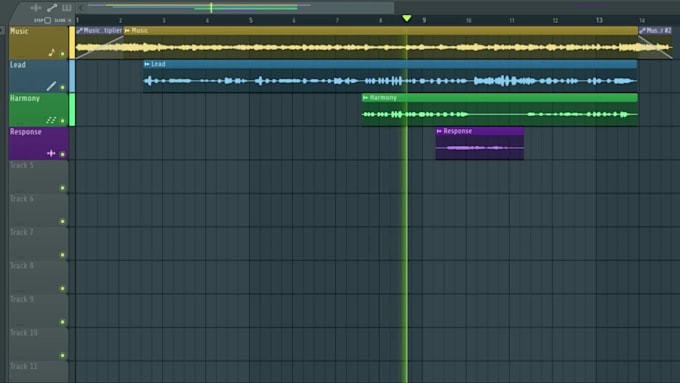Select the Response track header
The width and height of the screenshot is (680, 383).
(x=39, y=143)
